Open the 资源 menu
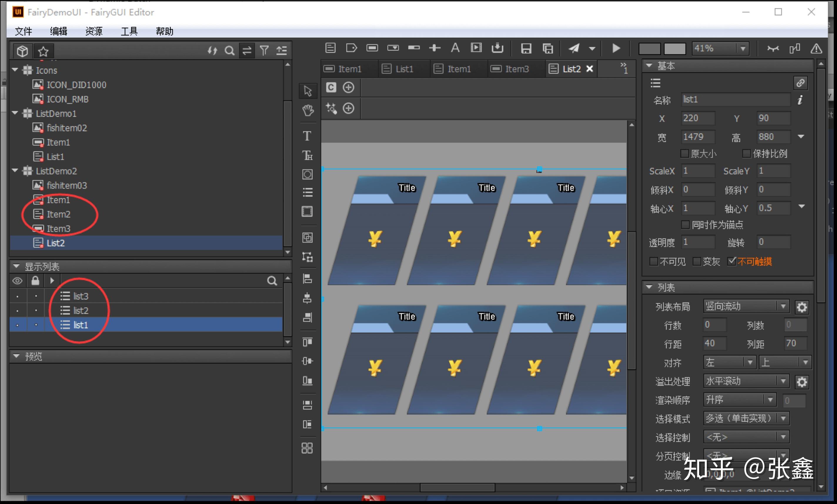The image size is (837, 504). coord(94,31)
